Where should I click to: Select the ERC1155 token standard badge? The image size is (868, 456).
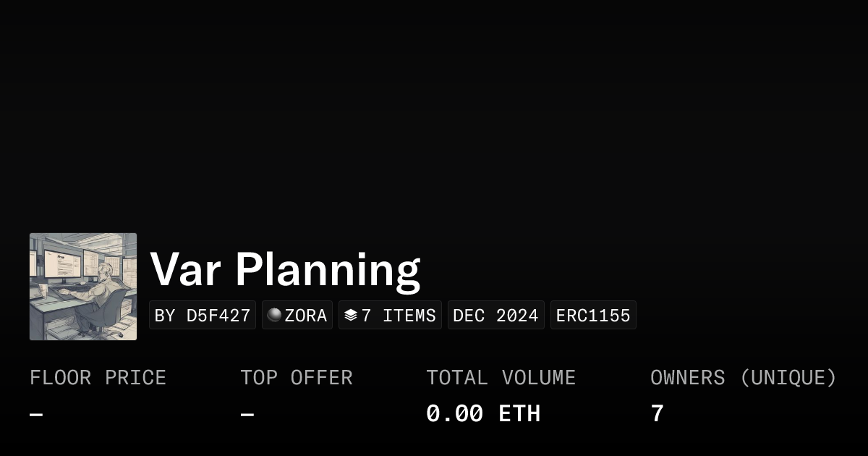click(x=593, y=316)
